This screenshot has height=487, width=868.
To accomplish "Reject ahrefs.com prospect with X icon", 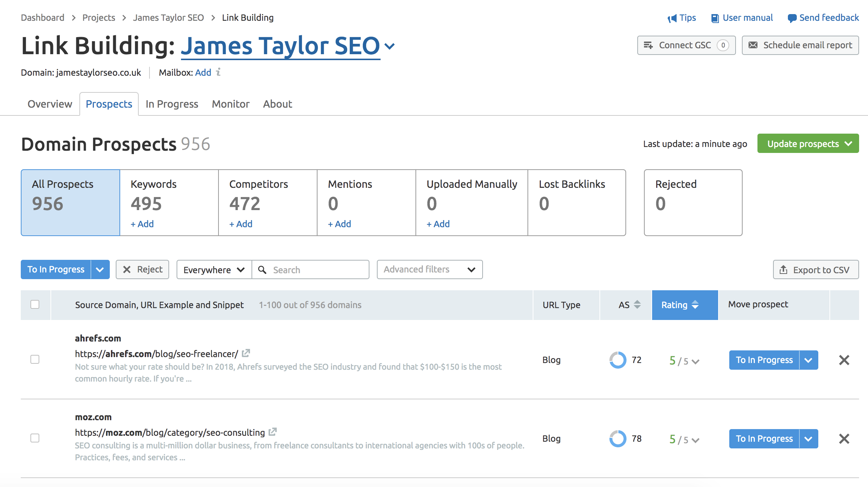I will 844,360.
